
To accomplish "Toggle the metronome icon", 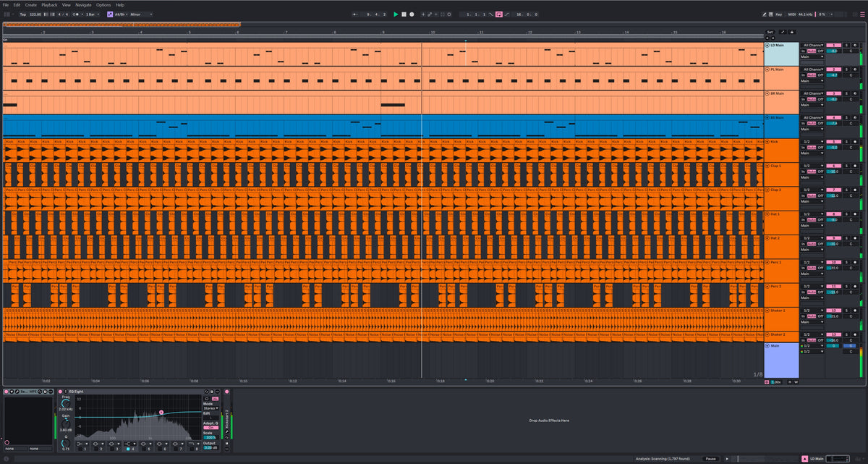I will (76, 14).
